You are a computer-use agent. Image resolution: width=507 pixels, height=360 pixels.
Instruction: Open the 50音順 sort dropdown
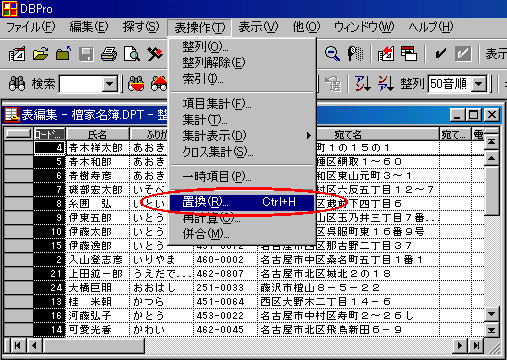click(x=479, y=84)
